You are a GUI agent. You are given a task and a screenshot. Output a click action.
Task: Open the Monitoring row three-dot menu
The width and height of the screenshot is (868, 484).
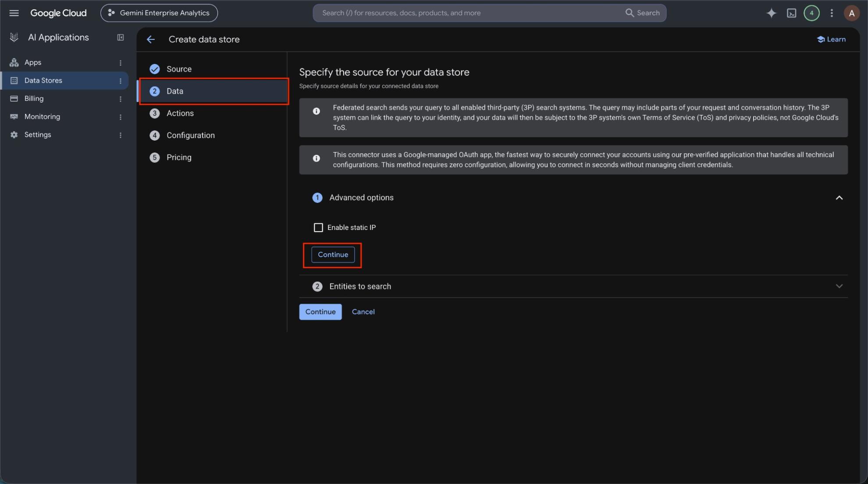(120, 117)
